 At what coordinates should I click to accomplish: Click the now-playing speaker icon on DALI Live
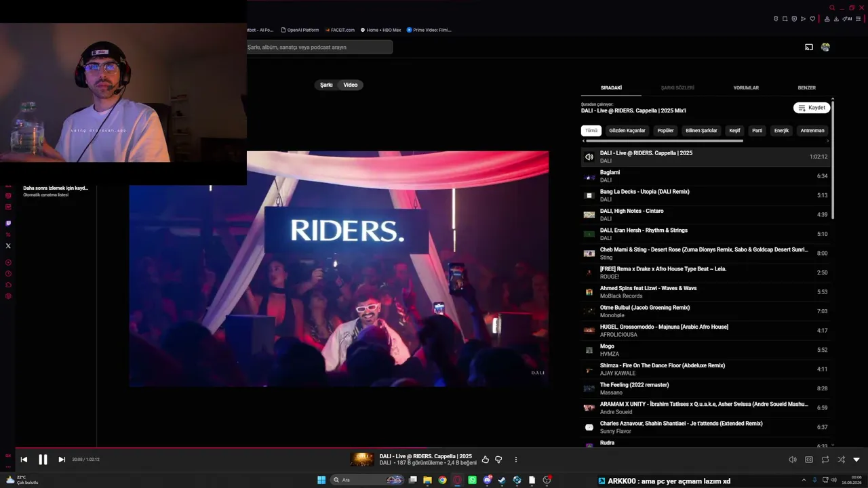589,157
